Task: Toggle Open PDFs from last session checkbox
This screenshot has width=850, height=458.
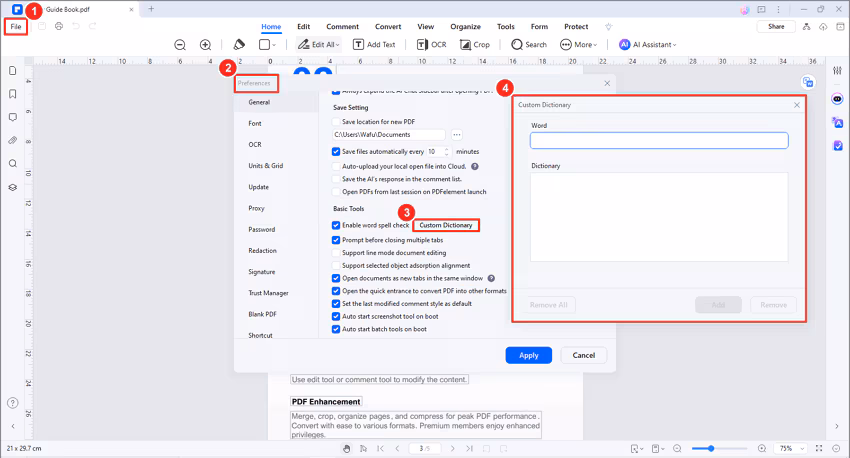Action: 336,192
